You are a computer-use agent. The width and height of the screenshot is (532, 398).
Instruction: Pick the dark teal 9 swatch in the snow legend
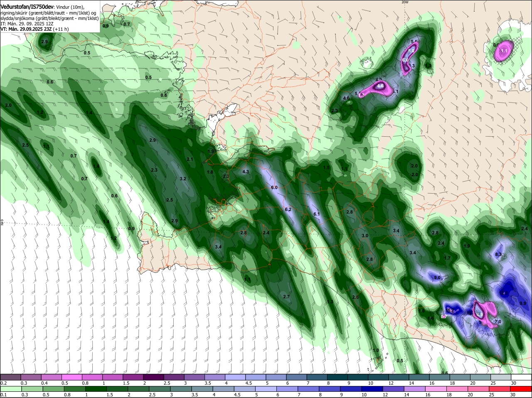358,377
